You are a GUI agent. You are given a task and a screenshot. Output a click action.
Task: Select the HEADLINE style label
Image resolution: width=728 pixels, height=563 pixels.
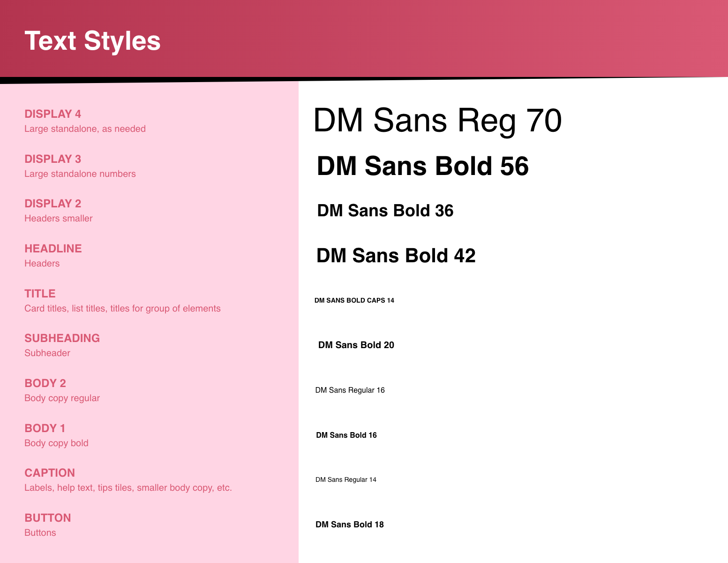click(x=53, y=249)
